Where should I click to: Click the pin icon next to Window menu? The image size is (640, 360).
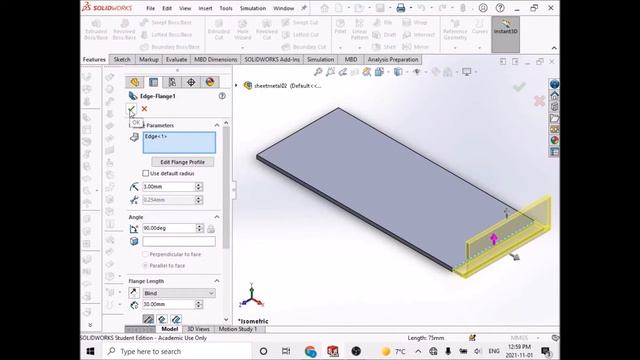tap(304, 8)
